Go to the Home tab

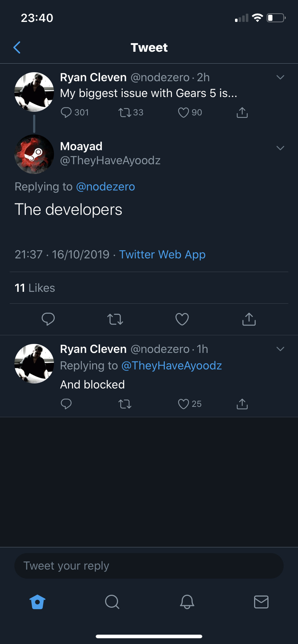(37, 602)
